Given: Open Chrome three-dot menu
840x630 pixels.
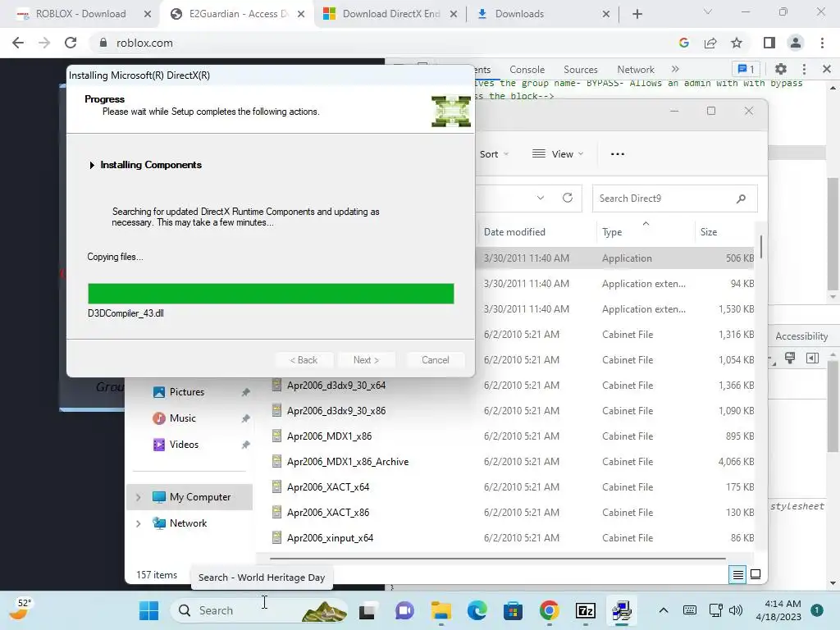Looking at the screenshot, I should (x=822, y=43).
